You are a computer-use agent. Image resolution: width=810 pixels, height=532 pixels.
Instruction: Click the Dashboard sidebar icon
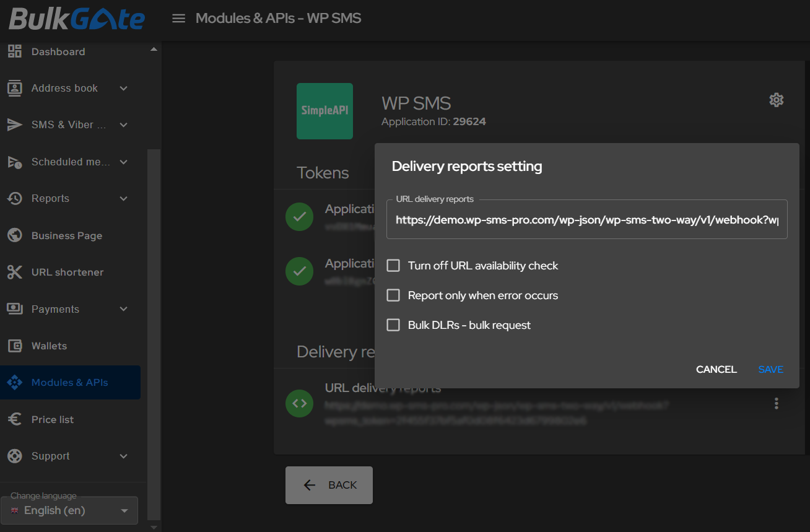click(14, 51)
